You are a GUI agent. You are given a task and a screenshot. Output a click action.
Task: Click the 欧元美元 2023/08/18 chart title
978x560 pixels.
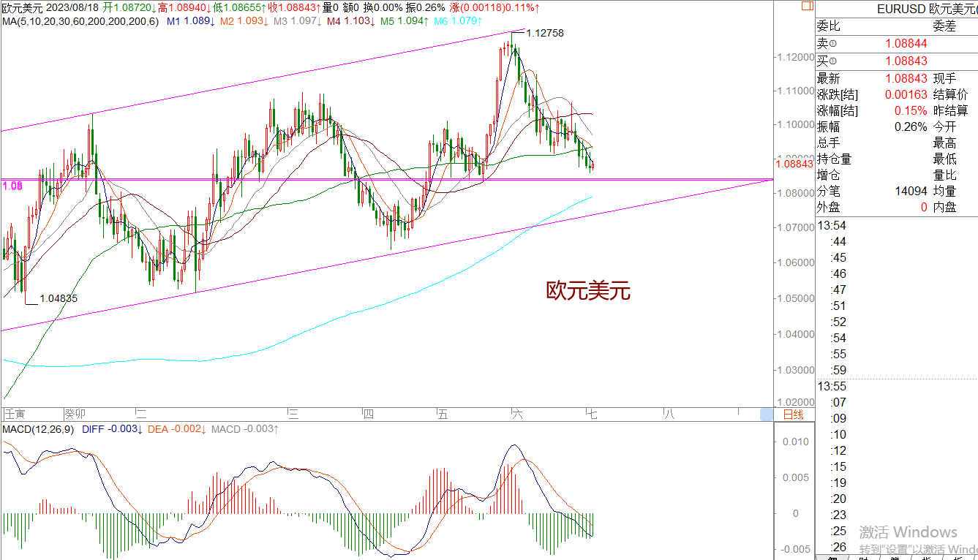pos(50,7)
